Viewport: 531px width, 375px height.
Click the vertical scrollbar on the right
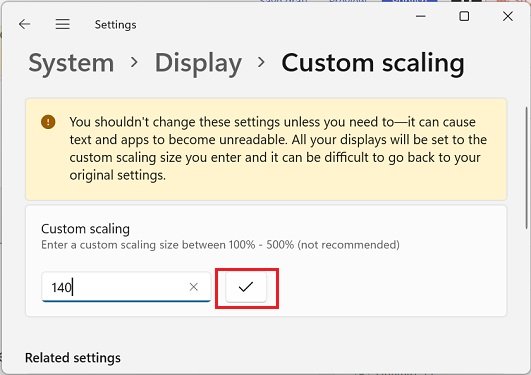pos(527,168)
